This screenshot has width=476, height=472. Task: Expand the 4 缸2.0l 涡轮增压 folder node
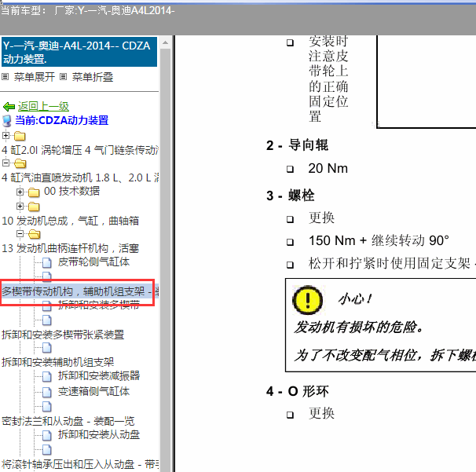[x=5, y=135]
